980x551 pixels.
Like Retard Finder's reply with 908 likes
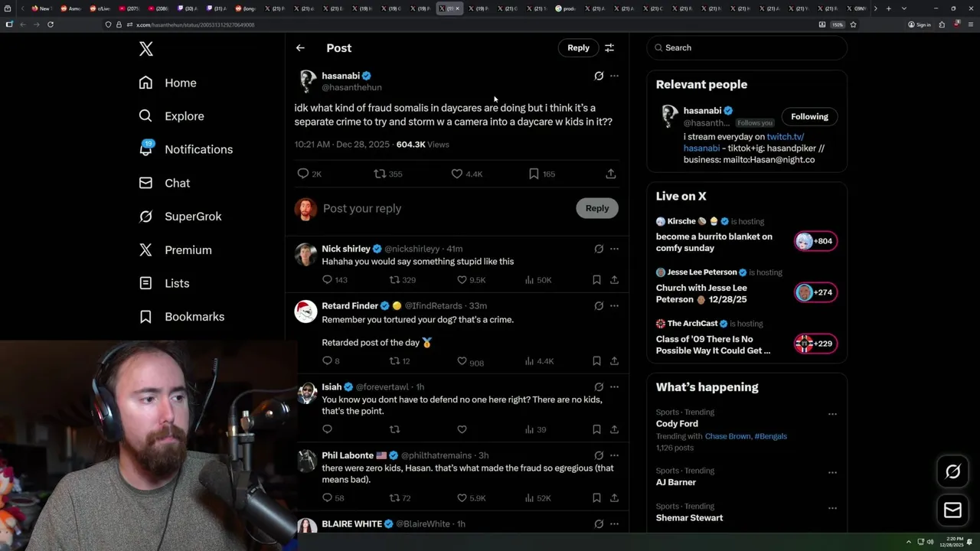point(462,361)
